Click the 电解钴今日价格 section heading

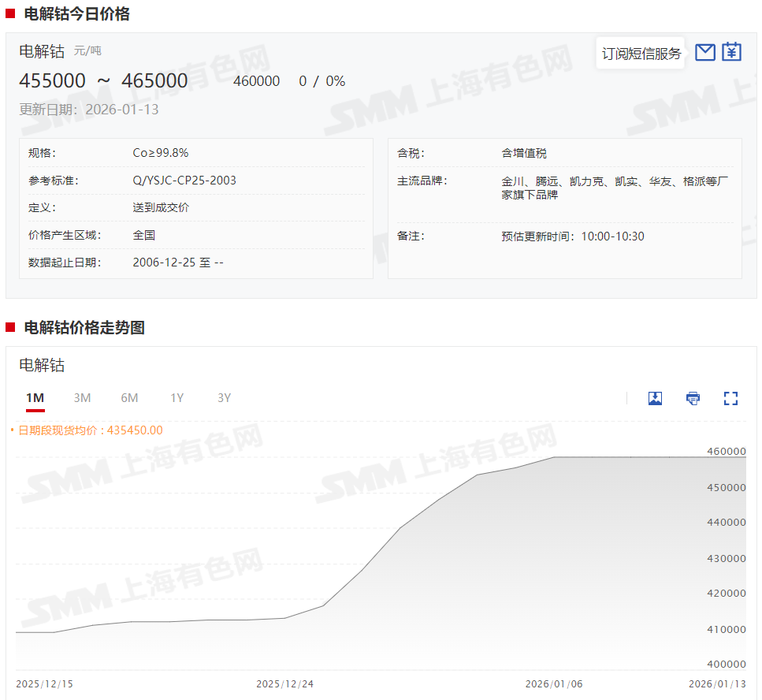pos(76,13)
